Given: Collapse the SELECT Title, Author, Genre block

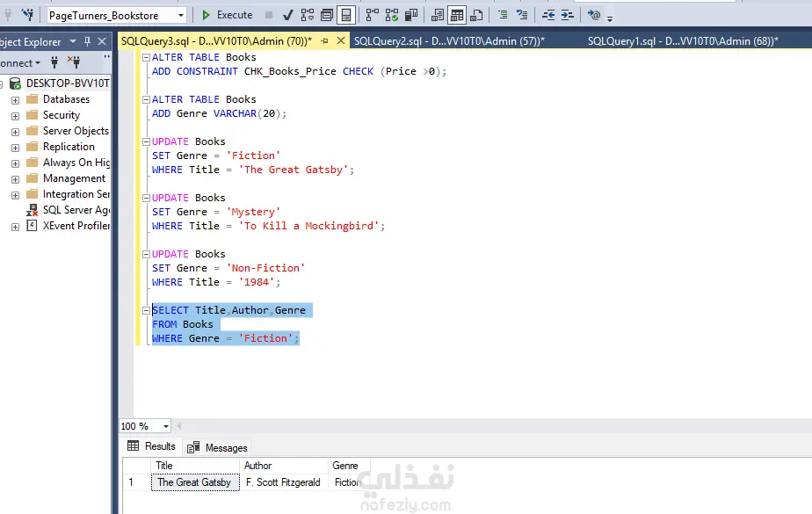Looking at the screenshot, I should (146, 310).
